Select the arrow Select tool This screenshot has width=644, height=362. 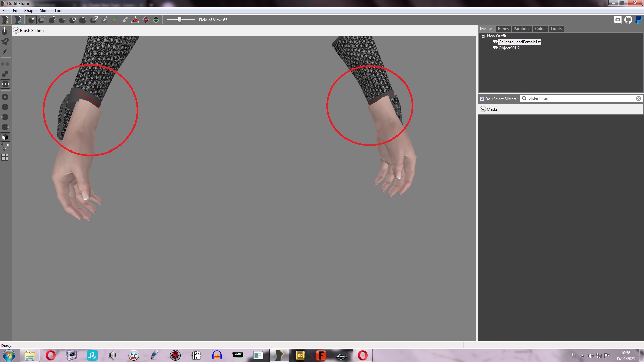coord(31,20)
